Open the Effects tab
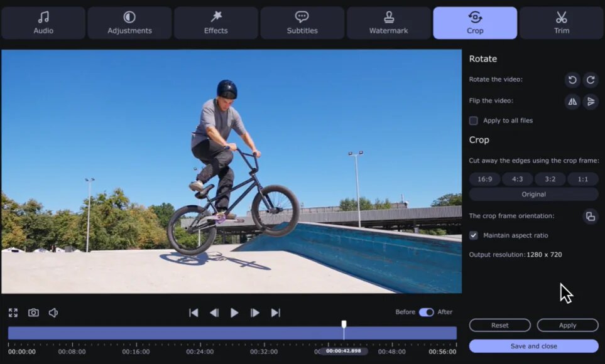 pyautogui.click(x=215, y=23)
